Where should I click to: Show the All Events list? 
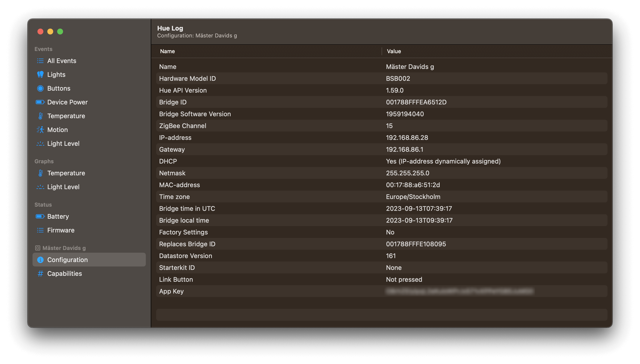[x=62, y=61]
